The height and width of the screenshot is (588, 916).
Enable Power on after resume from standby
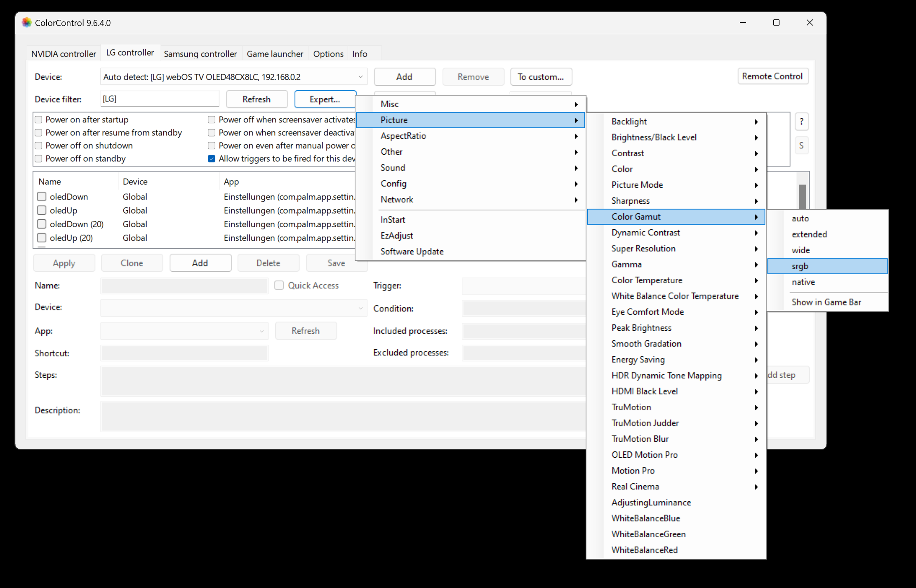click(x=39, y=133)
